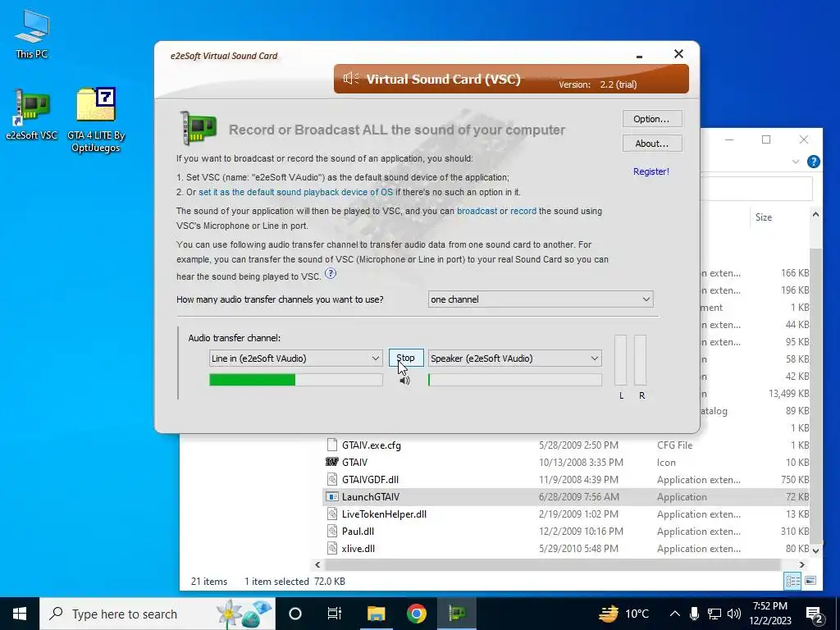Maximize the File Explorer window
840x630 pixels.
tap(766, 139)
